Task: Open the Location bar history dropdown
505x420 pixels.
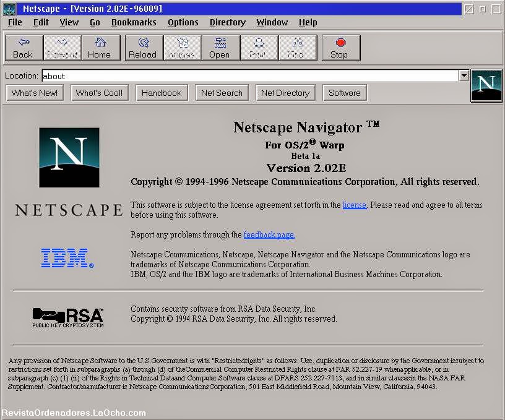Action: (x=464, y=75)
